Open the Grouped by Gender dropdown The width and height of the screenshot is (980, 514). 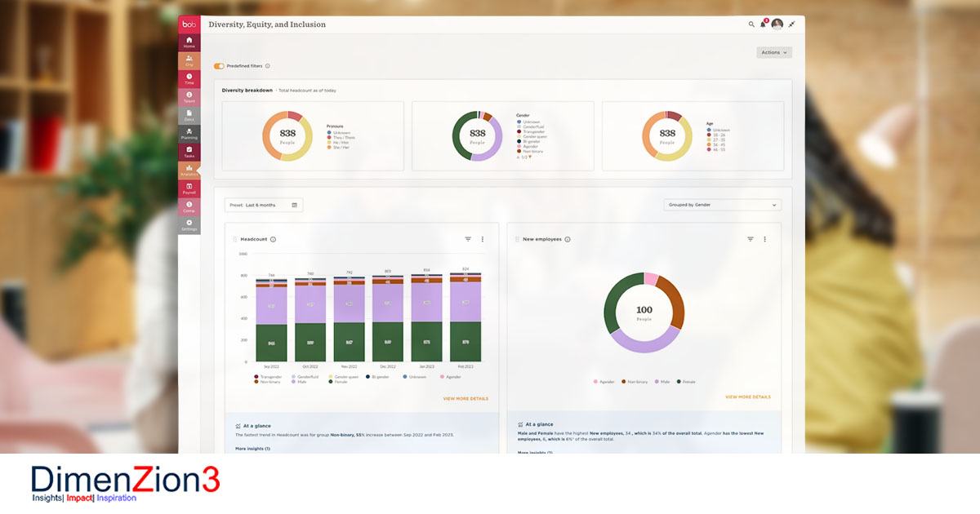click(722, 205)
